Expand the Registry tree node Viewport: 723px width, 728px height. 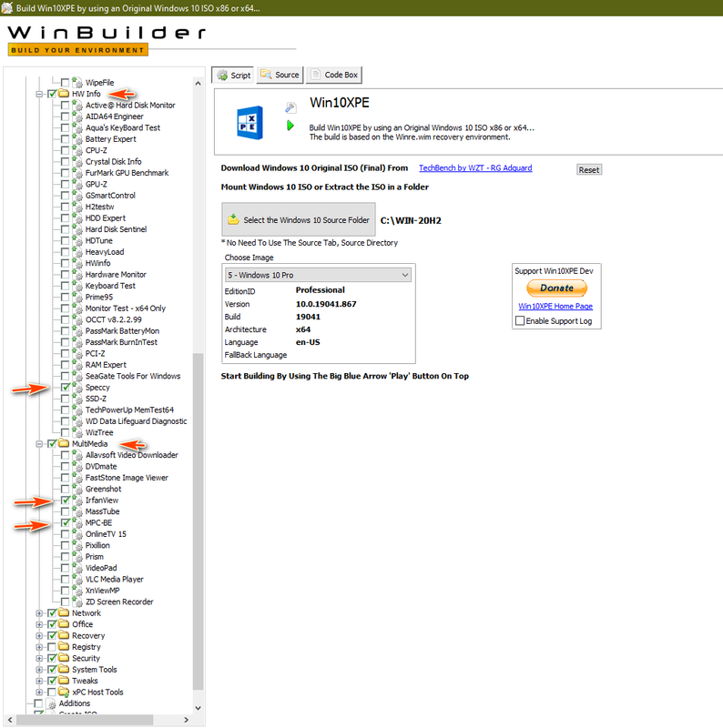click(39, 647)
